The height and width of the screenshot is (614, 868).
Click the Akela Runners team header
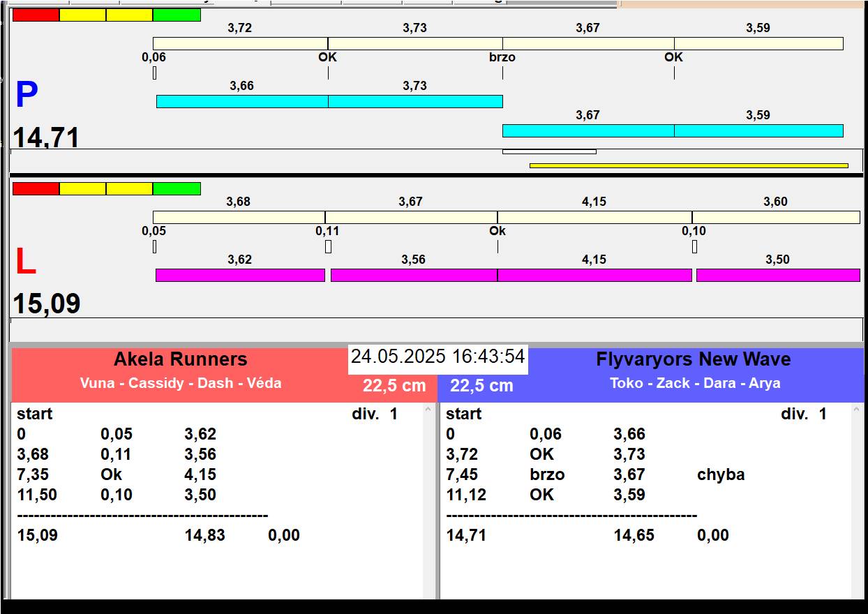(180, 360)
